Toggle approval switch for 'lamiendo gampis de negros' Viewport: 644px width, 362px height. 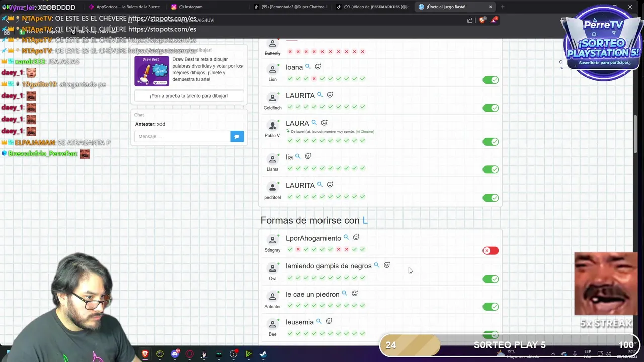(491, 279)
